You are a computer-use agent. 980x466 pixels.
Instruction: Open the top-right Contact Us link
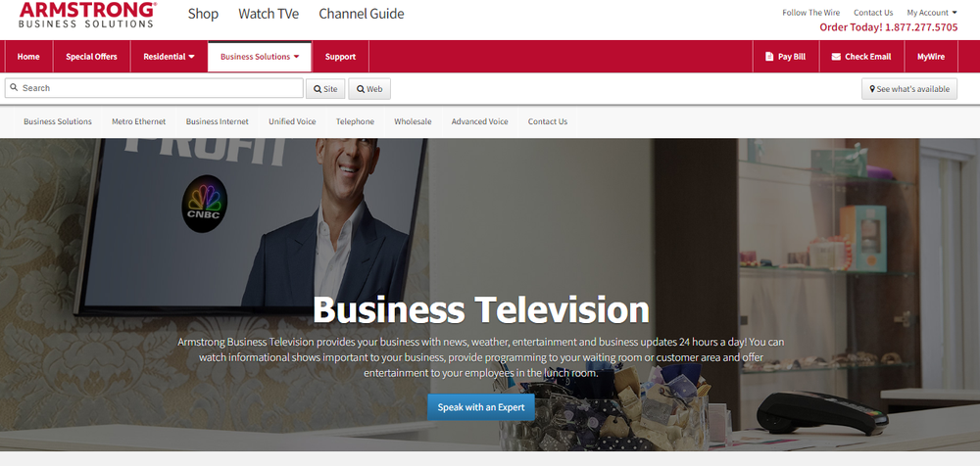pos(873,13)
